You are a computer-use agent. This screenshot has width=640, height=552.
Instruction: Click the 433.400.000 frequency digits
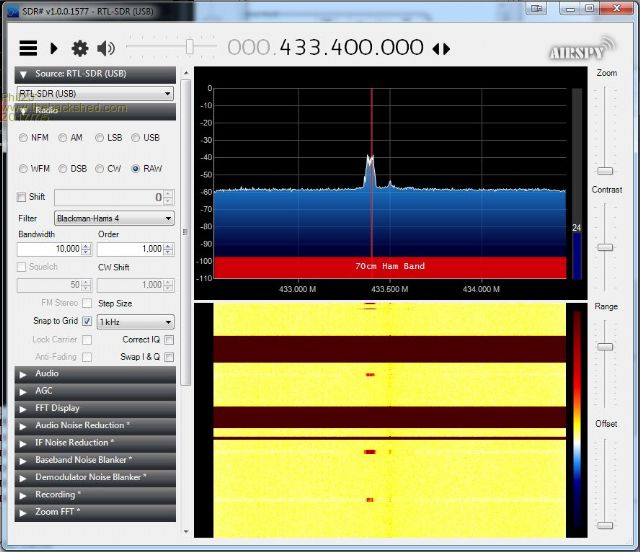coord(351,47)
